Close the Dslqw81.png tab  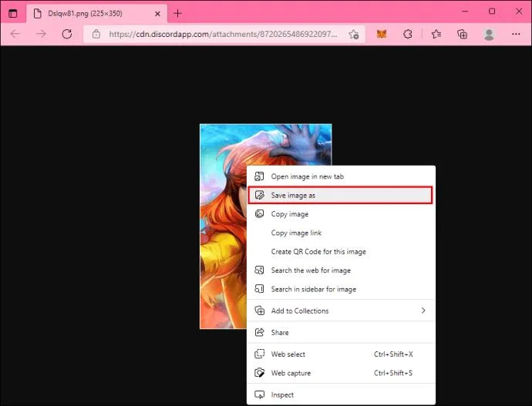[x=157, y=14]
